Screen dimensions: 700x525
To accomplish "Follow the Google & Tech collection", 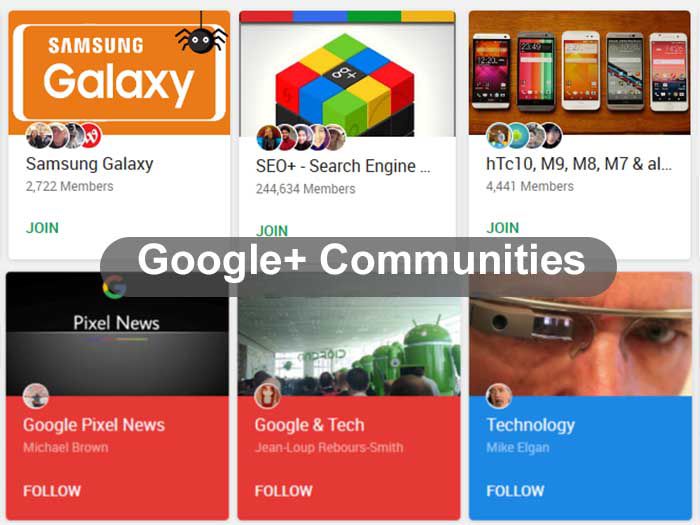I will [x=283, y=491].
